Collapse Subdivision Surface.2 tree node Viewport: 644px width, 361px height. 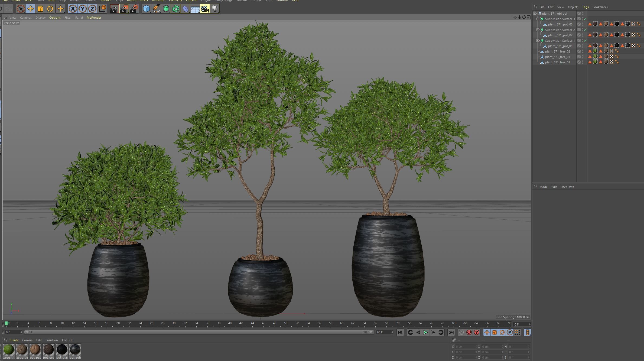[x=538, y=30]
